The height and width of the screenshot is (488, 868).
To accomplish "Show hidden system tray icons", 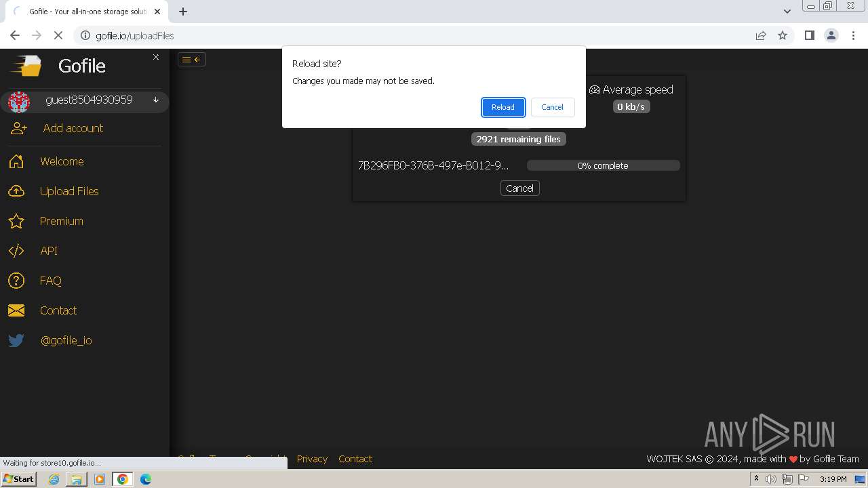I will point(756,479).
